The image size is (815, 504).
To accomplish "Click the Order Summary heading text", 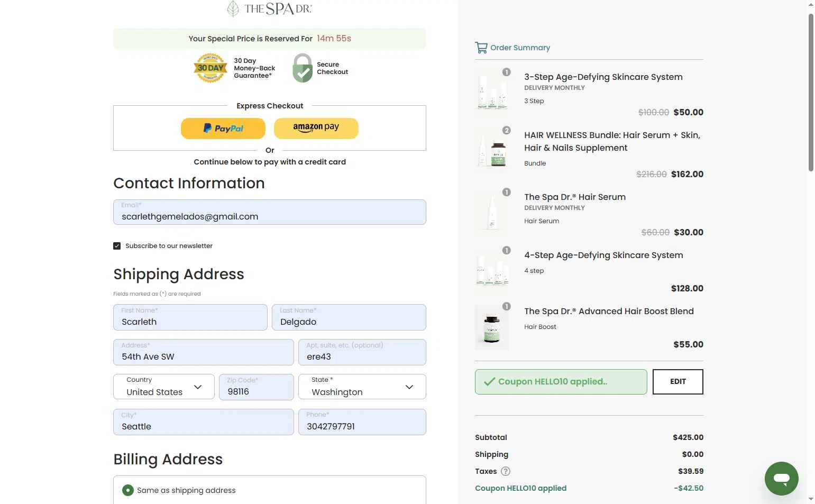I will (520, 48).
